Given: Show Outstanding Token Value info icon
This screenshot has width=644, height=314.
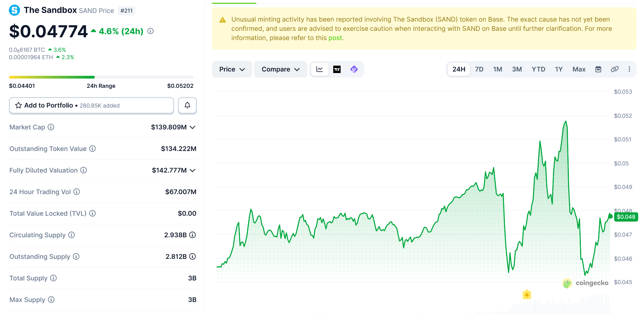Looking at the screenshot, I should click(93, 149).
